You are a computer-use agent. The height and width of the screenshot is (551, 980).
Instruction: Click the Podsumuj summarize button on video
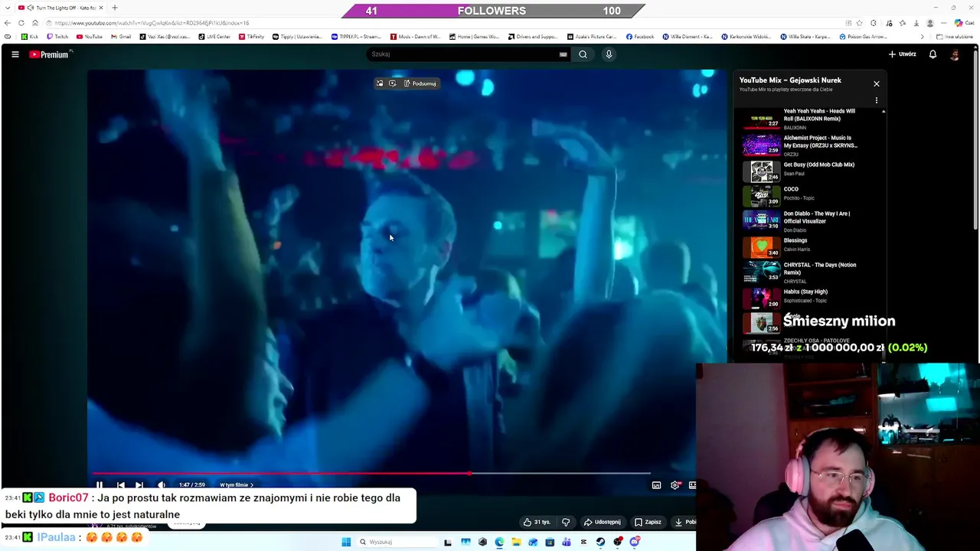pyautogui.click(x=420, y=83)
